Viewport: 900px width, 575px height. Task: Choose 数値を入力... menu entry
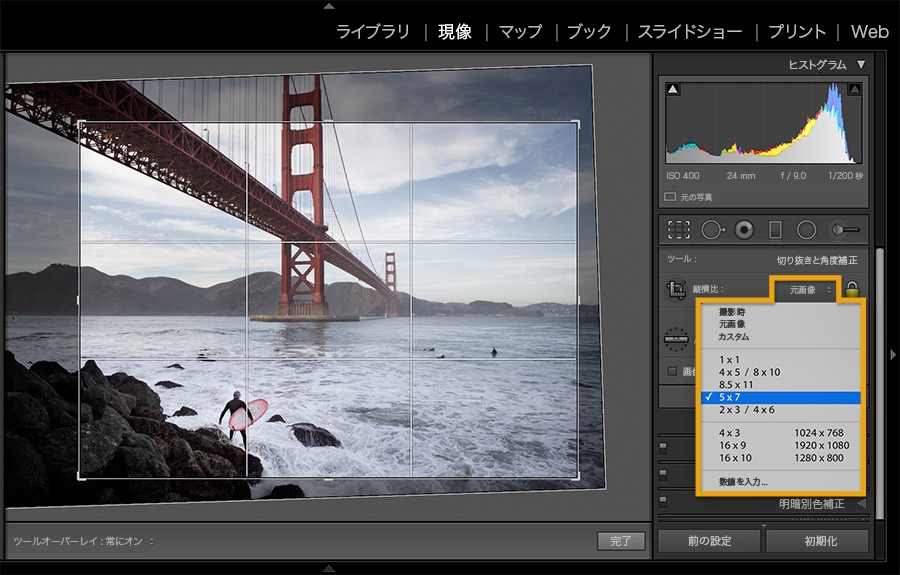[781, 482]
